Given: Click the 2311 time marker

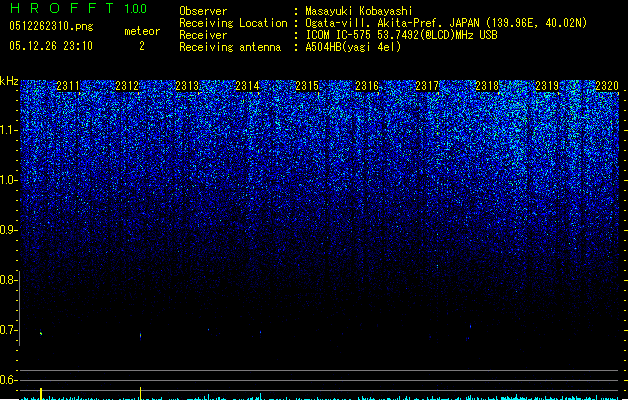Looking at the screenshot, I should tap(68, 85).
